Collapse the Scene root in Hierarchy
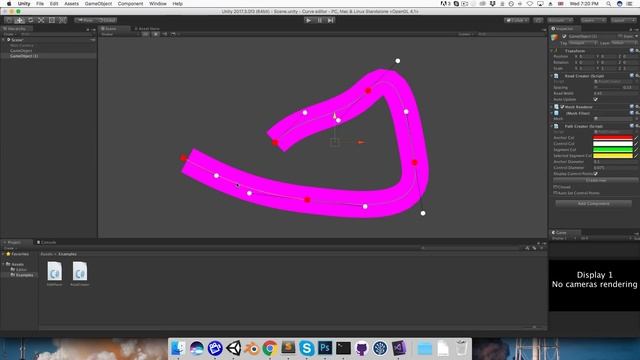The height and width of the screenshot is (360, 640). (x=4, y=40)
